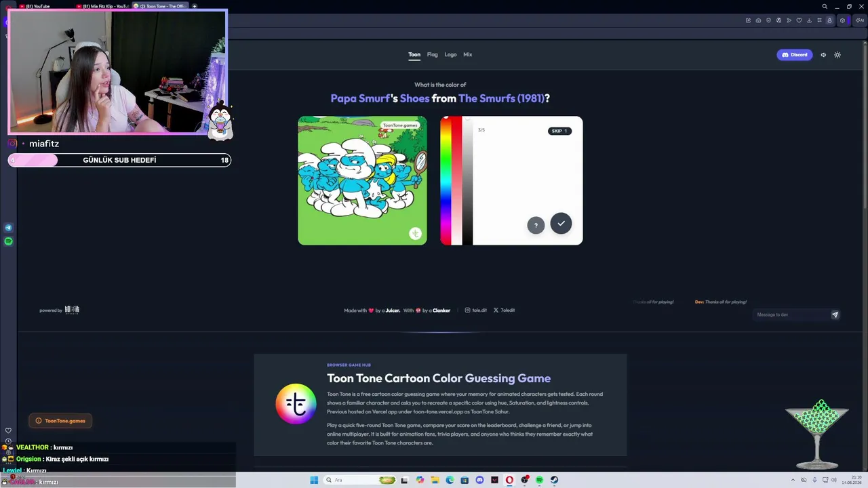The image size is (868, 488).
Task: Click the ToonTone.games overlay label
Action: 60,421
